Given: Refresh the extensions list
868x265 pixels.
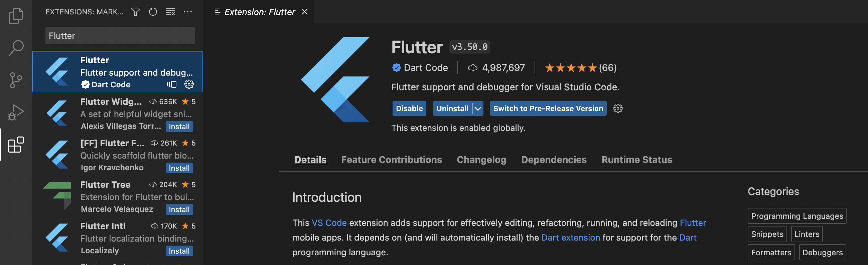Looking at the screenshot, I should pos(153,12).
